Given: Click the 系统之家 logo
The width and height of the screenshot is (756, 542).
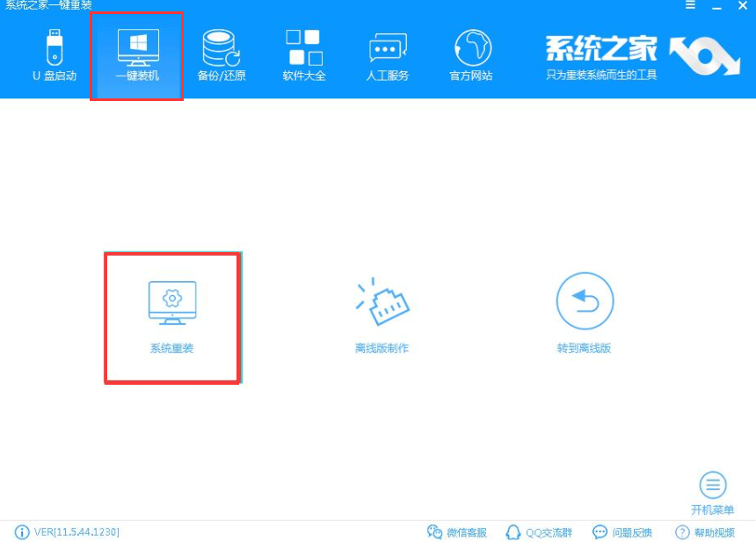Looking at the screenshot, I should [603, 51].
